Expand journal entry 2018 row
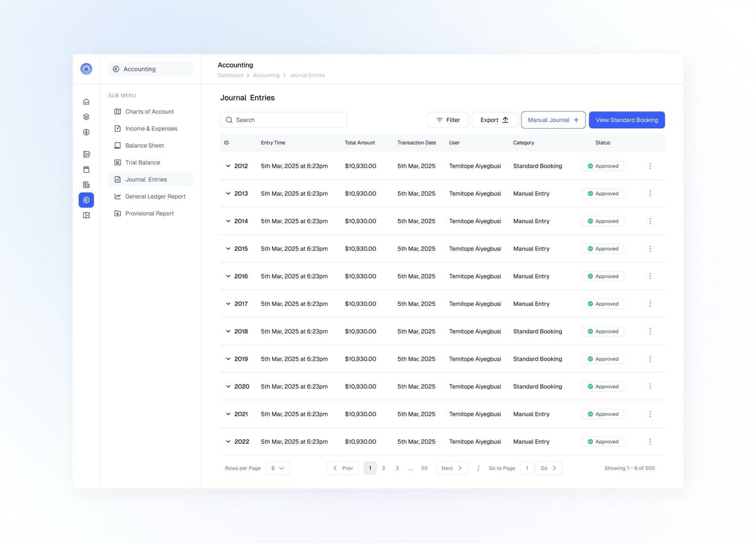Image resolution: width=756 pixels, height=543 pixels. pyautogui.click(x=228, y=331)
